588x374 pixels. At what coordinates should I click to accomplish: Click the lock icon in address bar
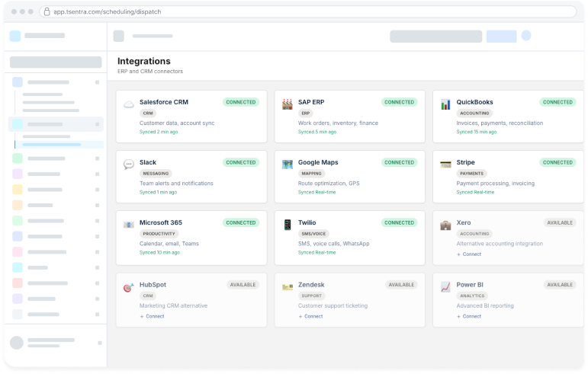[x=47, y=11]
